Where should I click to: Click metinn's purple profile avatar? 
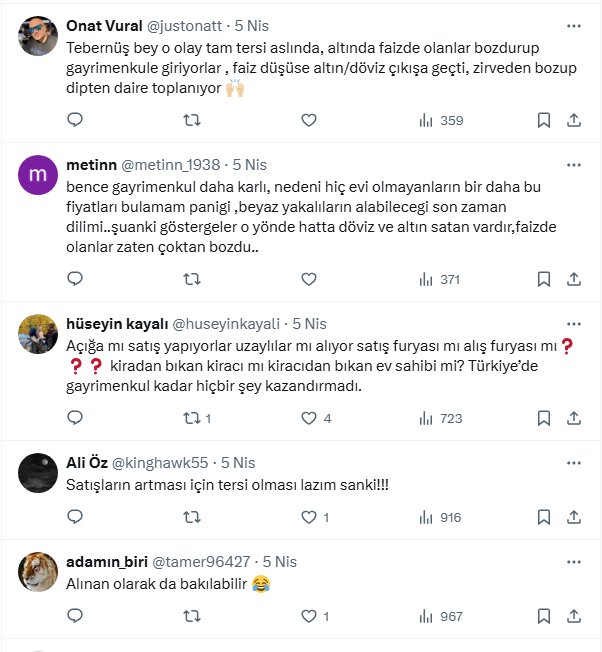(38, 175)
